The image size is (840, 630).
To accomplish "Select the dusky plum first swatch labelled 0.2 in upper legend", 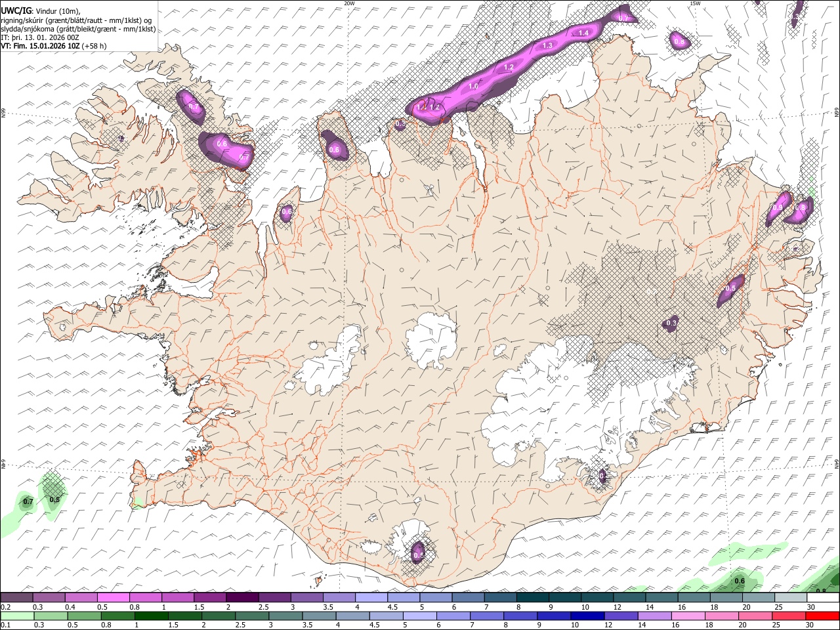I will coord(16,597).
